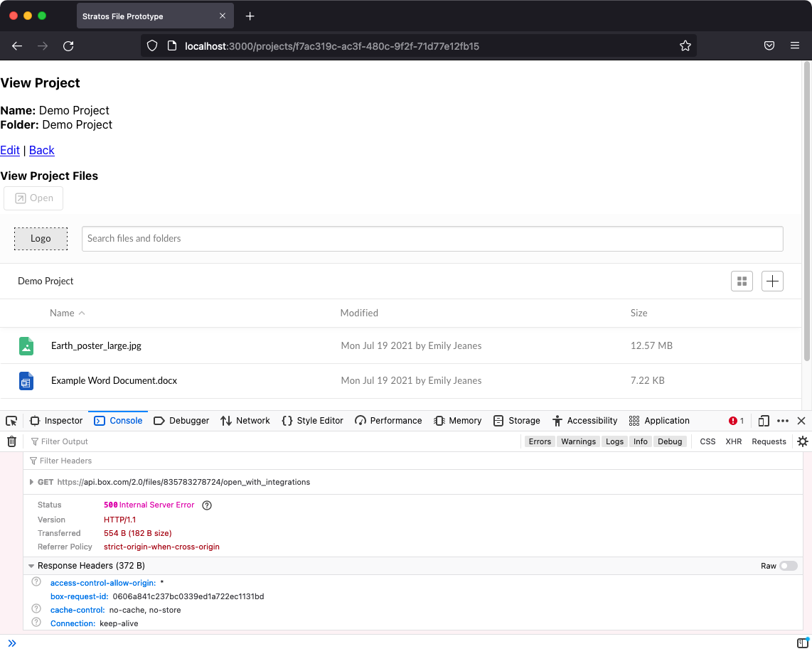
Task: Open the Example Word Document.docx row
Action: (401, 381)
